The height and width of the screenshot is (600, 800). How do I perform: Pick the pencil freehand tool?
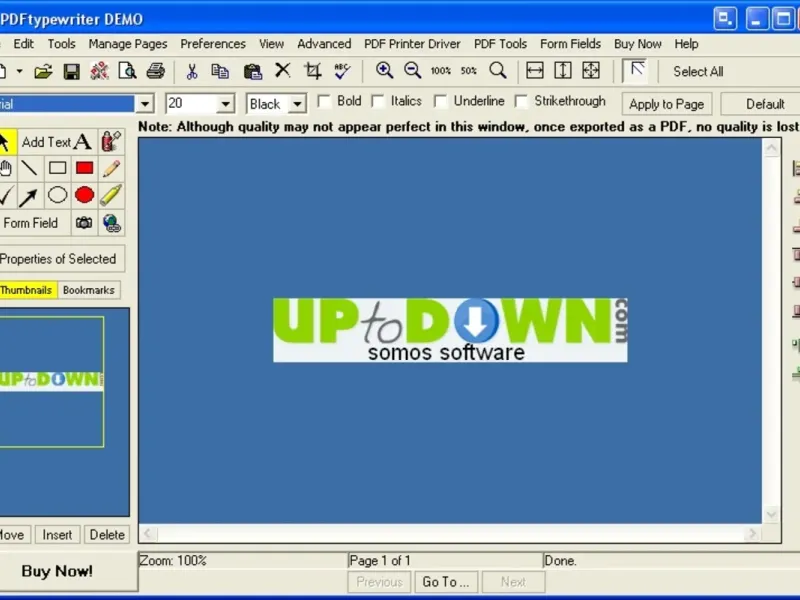[111, 168]
